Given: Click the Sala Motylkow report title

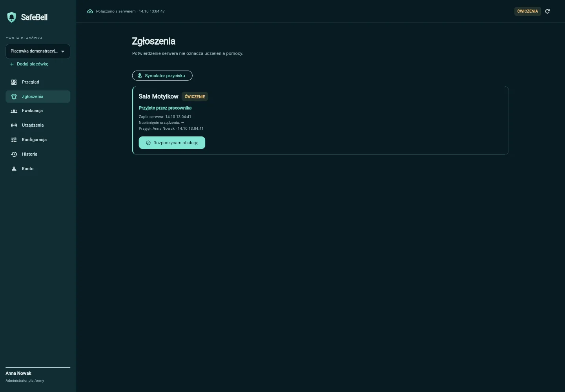Looking at the screenshot, I should [x=159, y=96].
